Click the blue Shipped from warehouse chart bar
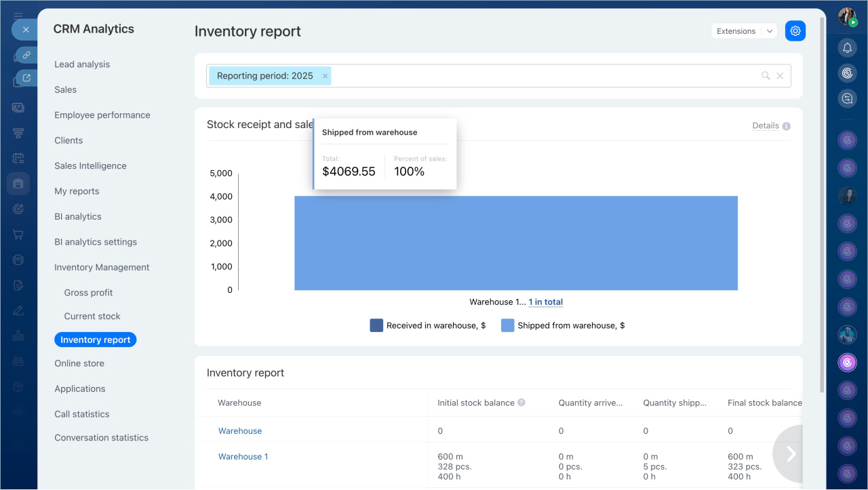 [x=515, y=243]
